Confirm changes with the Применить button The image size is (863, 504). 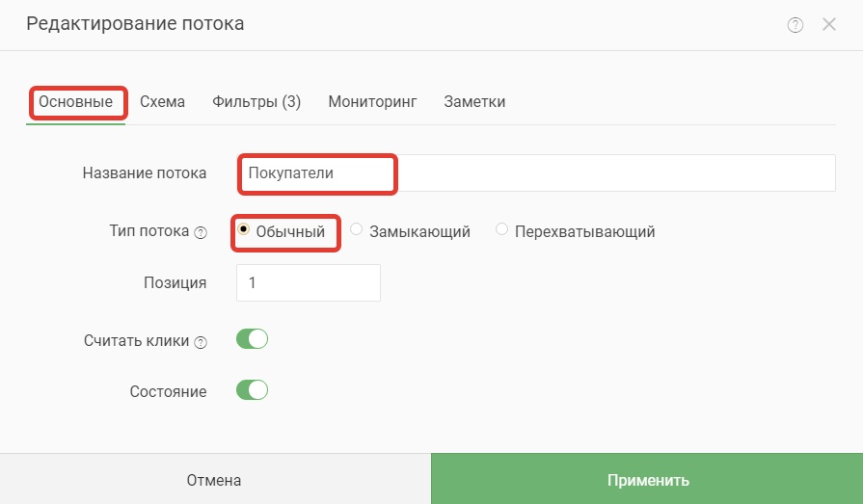point(647,480)
